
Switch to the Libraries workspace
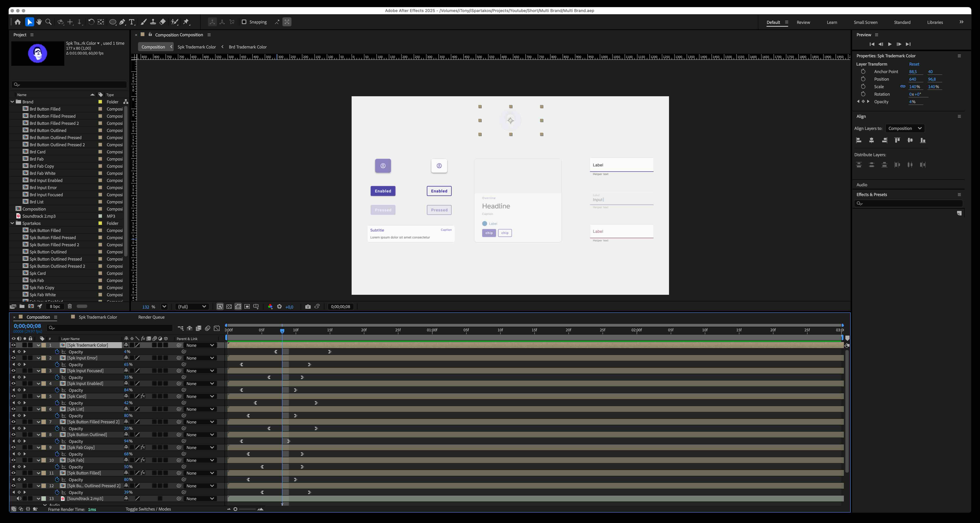tap(935, 22)
